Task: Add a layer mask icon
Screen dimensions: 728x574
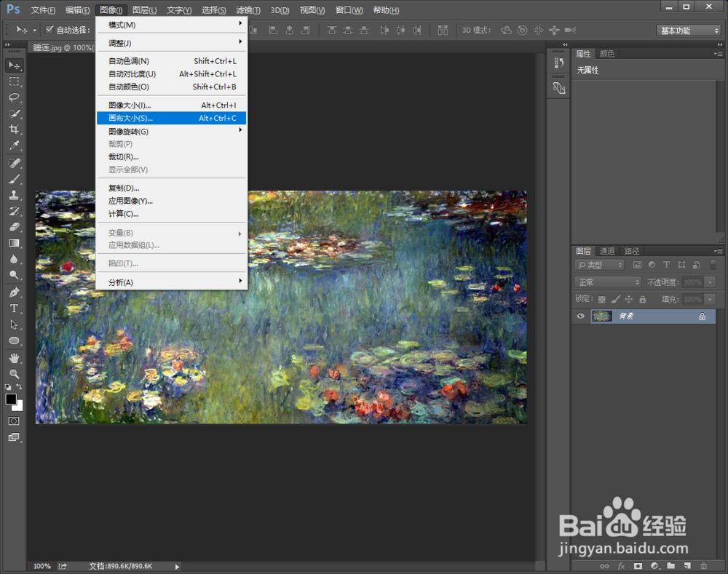Action: click(x=638, y=566)
